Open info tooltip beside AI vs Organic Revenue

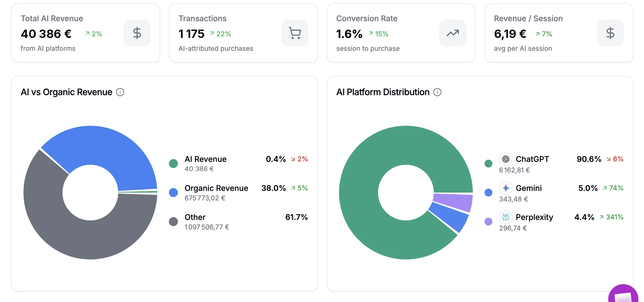(120, 92)
